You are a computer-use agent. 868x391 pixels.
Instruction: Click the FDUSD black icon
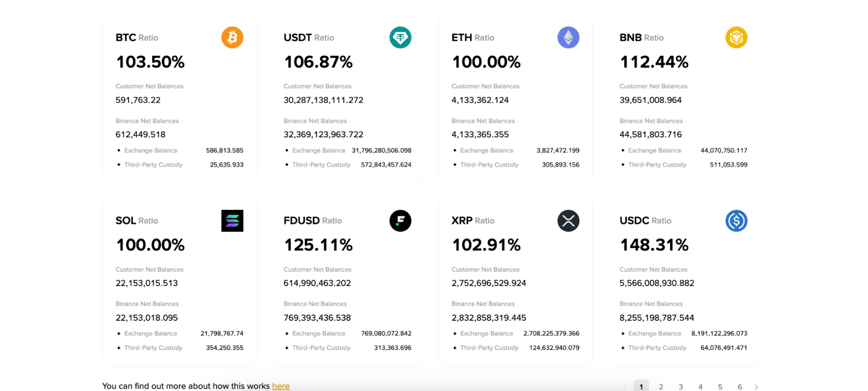(400, 221)
